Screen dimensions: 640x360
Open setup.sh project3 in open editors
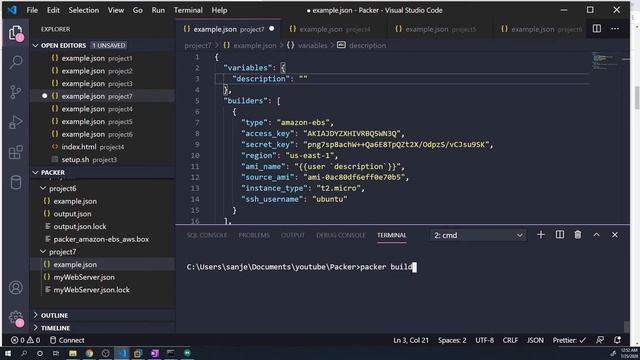point(102,159)
